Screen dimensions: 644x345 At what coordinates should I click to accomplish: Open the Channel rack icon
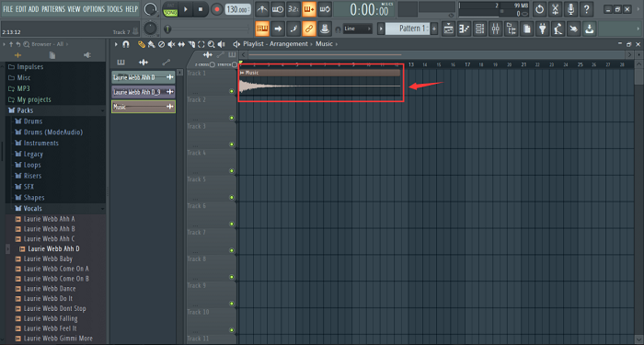479,29
